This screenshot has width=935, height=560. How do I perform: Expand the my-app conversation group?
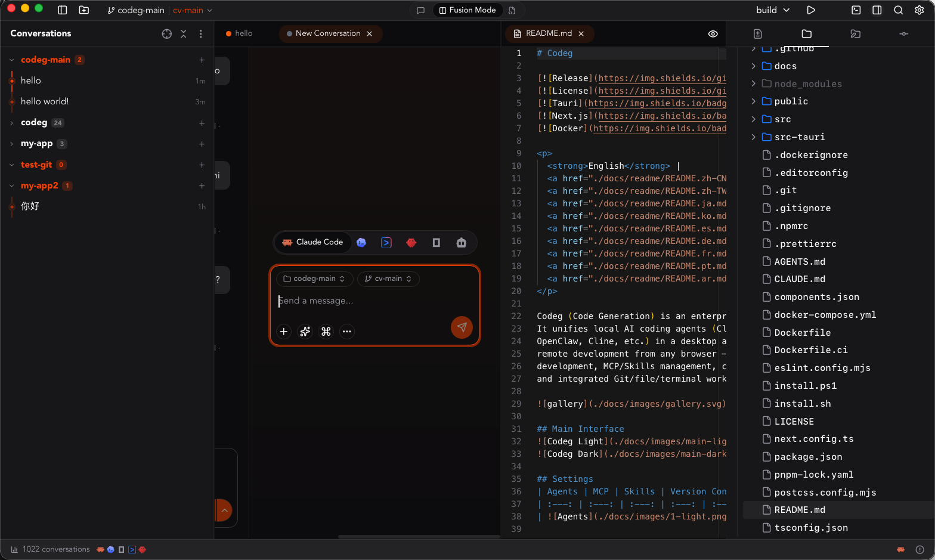pos(12,144)
